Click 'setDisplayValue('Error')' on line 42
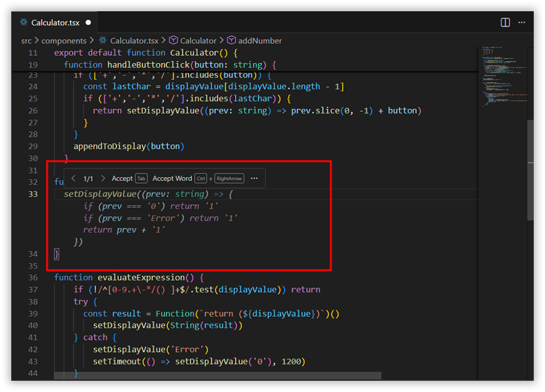Screen dimensions: 545x392 pyautogui.click(x=151, y=350)
